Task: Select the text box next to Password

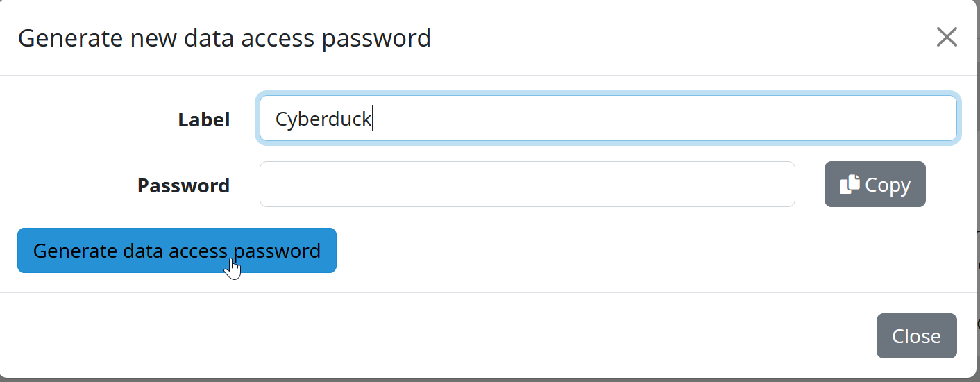Action: [527, 185]
